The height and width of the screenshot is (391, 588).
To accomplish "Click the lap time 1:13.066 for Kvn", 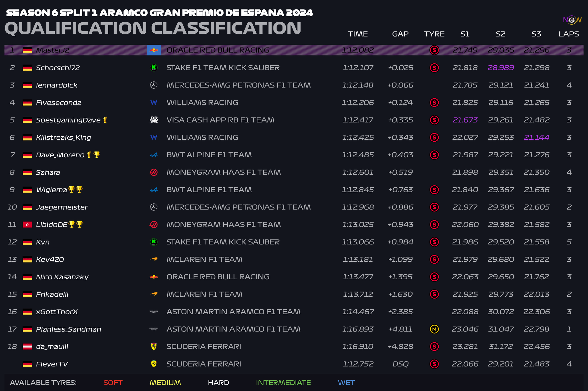I will click(358, 242).
